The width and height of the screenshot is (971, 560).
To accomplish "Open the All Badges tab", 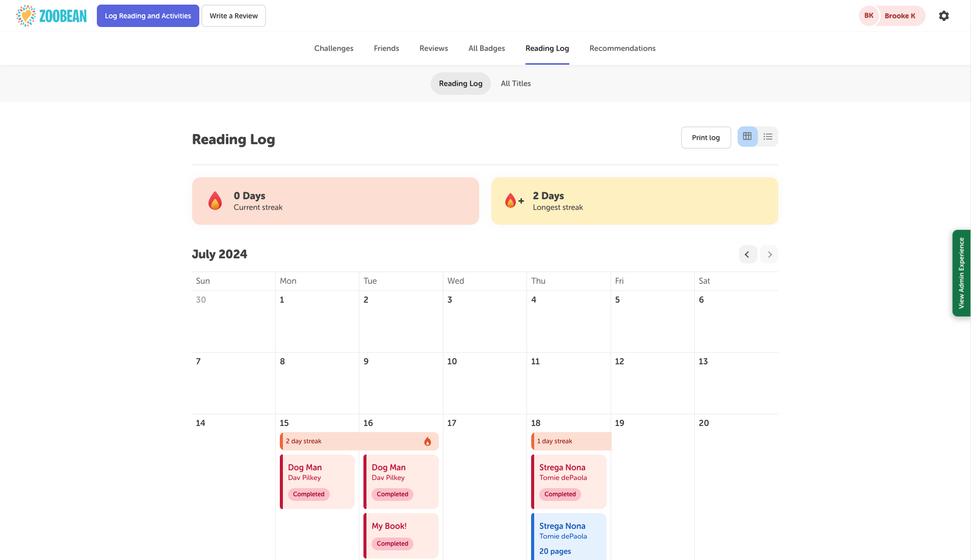I will coord(487,48).
